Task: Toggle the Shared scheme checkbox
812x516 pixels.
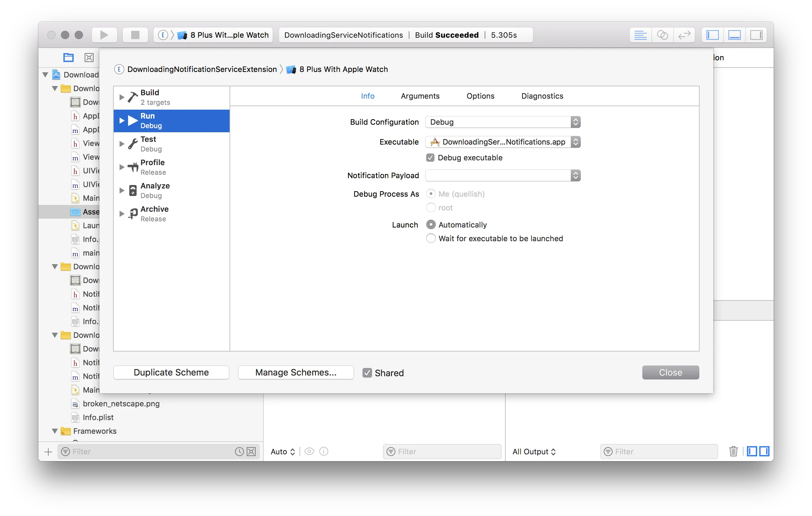Action: pos(367,373)
